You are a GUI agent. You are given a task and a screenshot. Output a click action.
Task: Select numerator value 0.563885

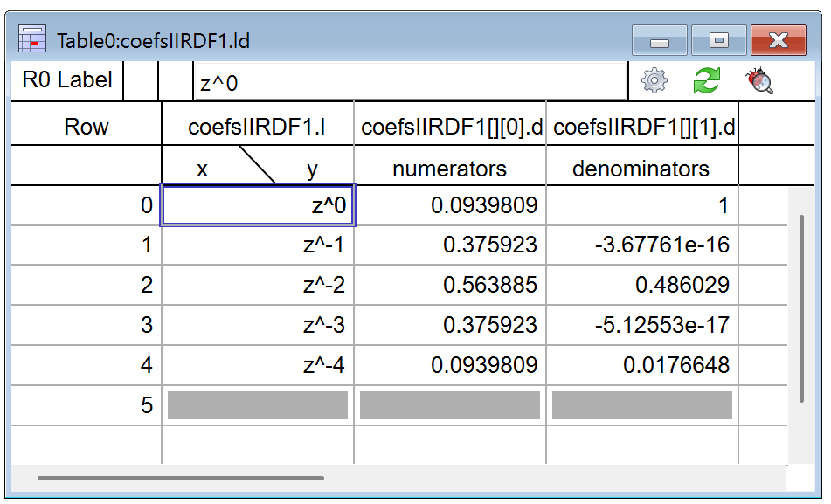point(450,286)
